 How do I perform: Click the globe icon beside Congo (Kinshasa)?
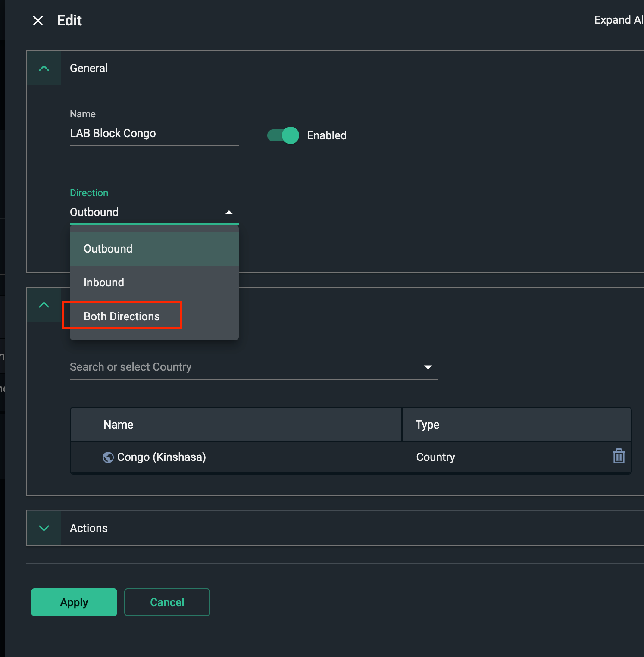point(108,457)
